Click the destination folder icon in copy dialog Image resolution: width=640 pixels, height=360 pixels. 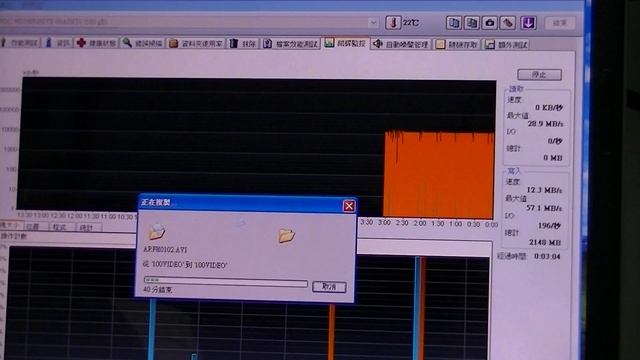pos(287,236)
